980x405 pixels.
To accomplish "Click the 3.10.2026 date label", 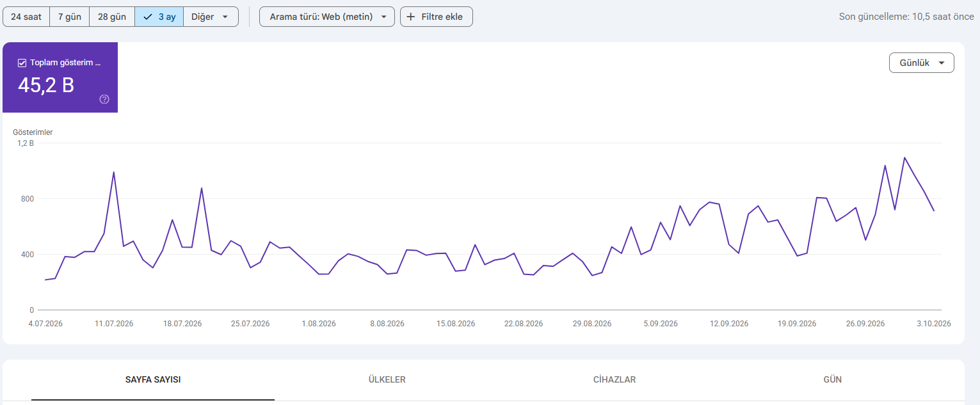I will (x=934, y=324).
